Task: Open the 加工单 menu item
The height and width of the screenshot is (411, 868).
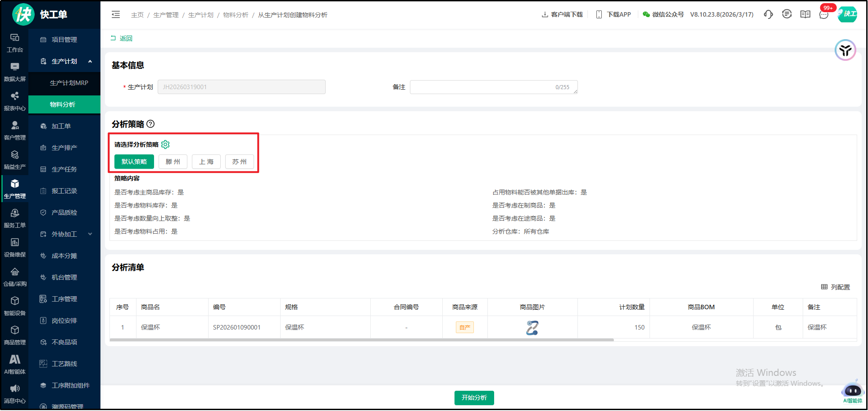Action: [61, 126]
